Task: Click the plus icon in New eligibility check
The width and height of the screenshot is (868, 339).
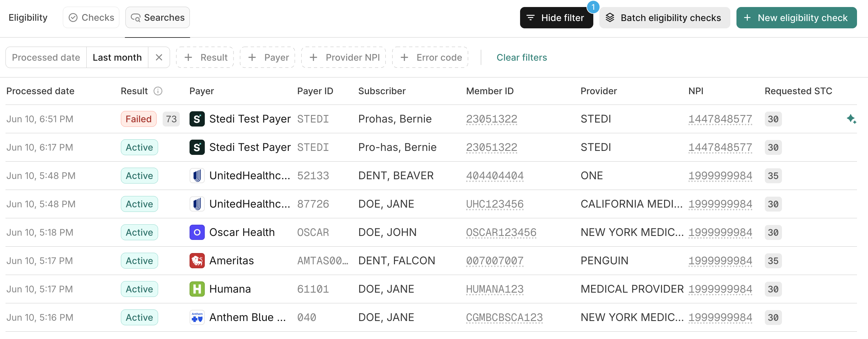Action: pyautogui.click(x=747, y=18)
